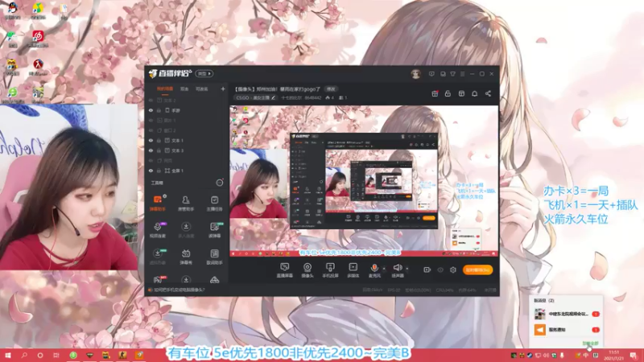Click the notification bell icon

click(474, 93)
